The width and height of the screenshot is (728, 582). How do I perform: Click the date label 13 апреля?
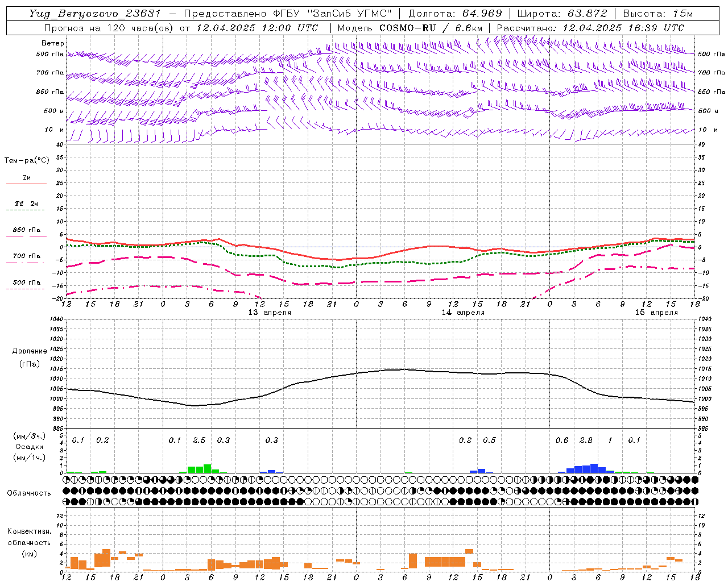click(x=270, y=313)
